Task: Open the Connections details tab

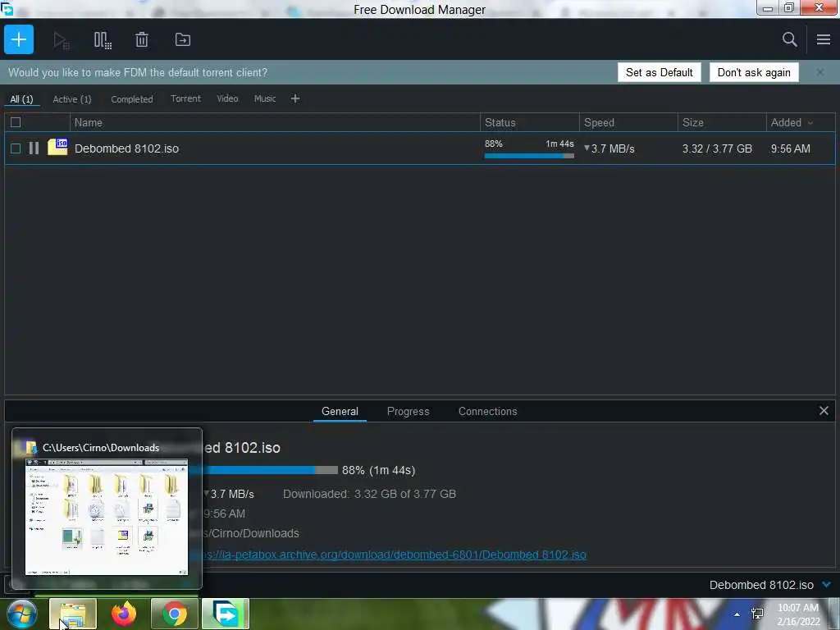Action: (487, 412)
